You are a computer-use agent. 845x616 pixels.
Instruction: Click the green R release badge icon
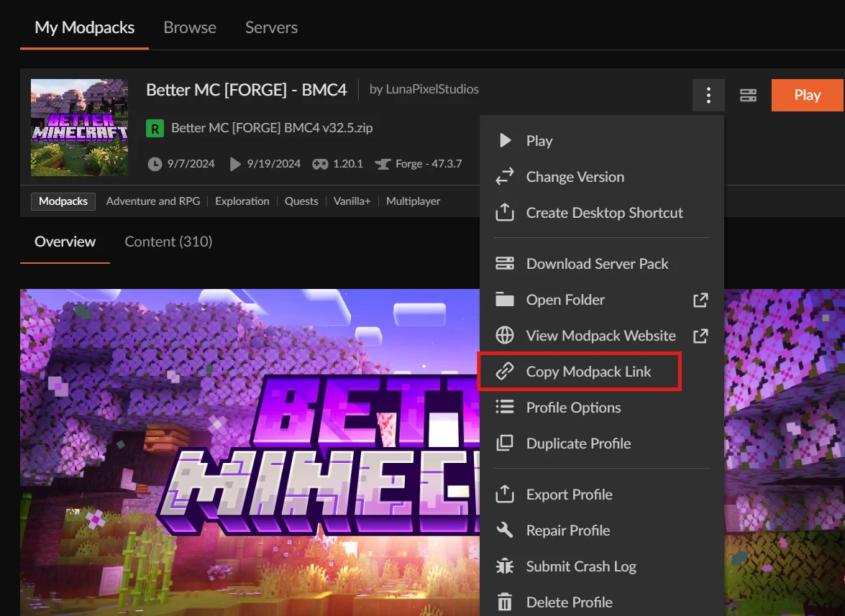coord(155,128)
